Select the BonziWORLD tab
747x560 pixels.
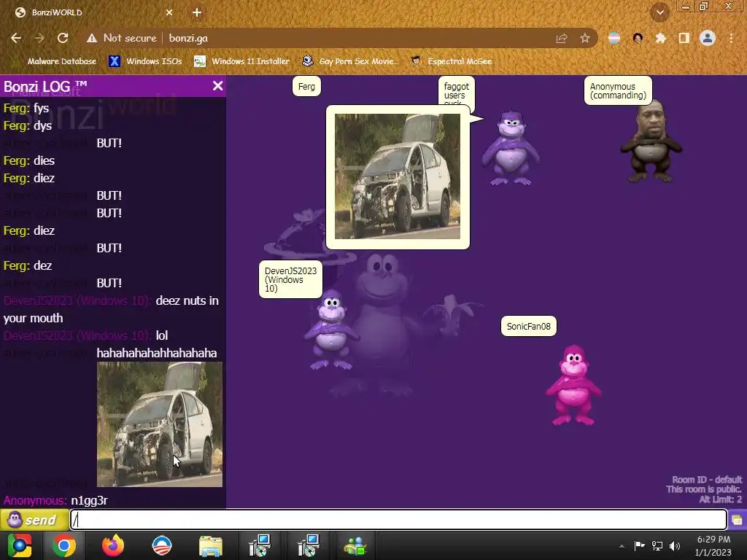94,12
